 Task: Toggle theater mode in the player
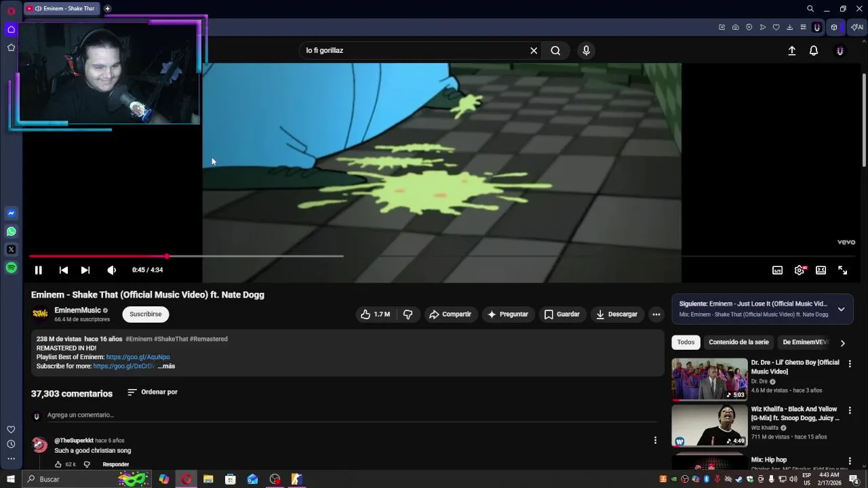(821, 270)
